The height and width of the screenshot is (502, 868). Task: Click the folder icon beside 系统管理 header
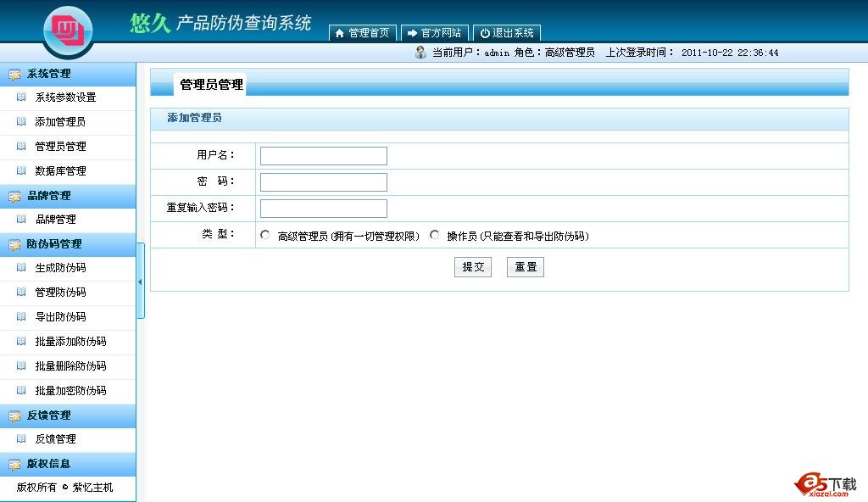14,75
